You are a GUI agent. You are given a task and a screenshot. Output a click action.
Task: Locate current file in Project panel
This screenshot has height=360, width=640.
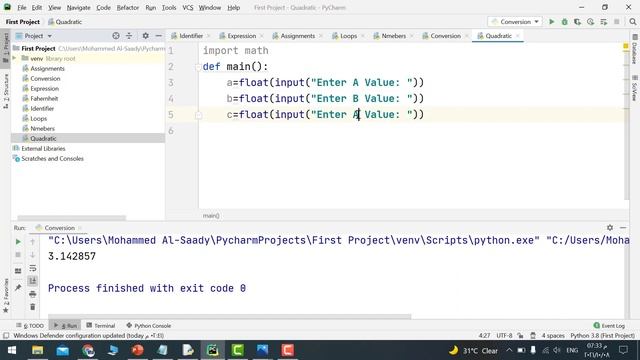click(x=116, y=36)
